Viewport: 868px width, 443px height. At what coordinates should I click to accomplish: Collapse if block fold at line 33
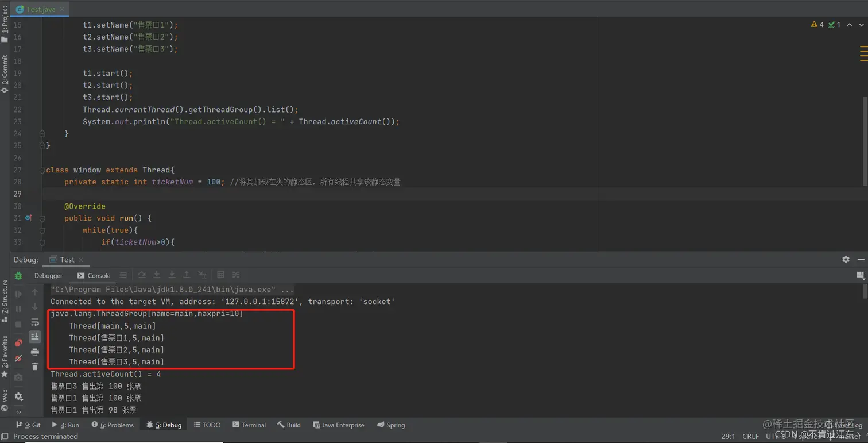click(x=42, y=242)
